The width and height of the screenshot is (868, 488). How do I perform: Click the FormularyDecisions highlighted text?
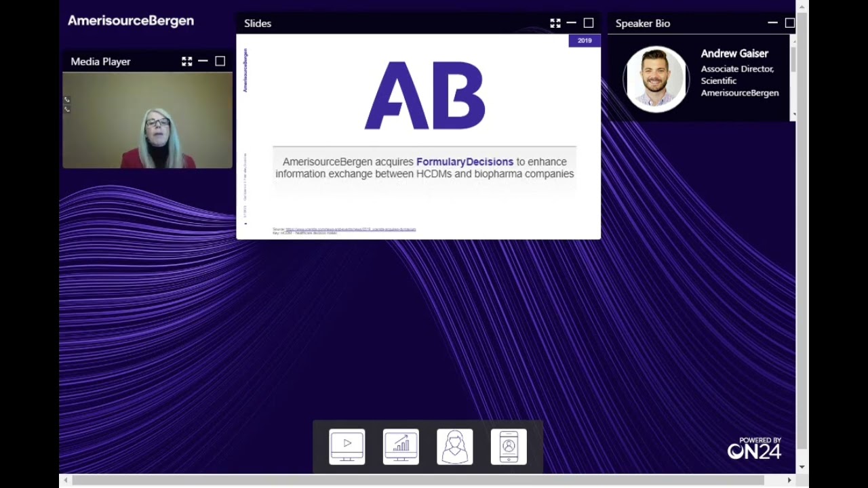coord(465,162)
